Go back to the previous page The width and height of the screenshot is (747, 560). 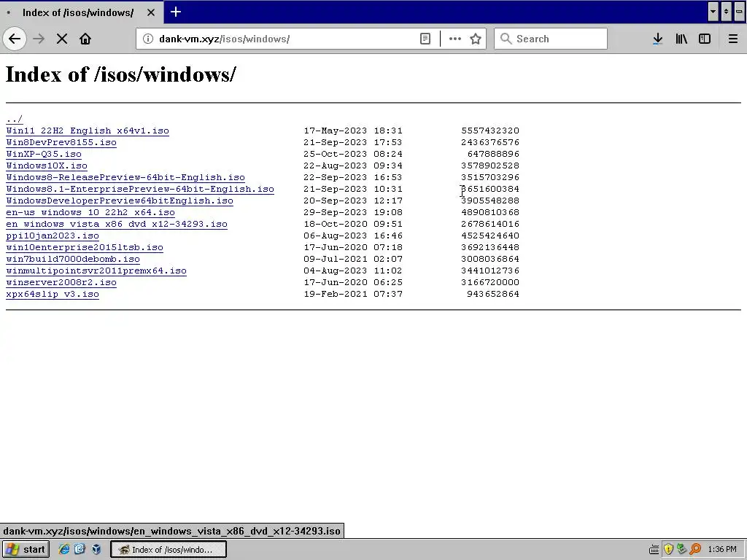[x=15, y=39]
